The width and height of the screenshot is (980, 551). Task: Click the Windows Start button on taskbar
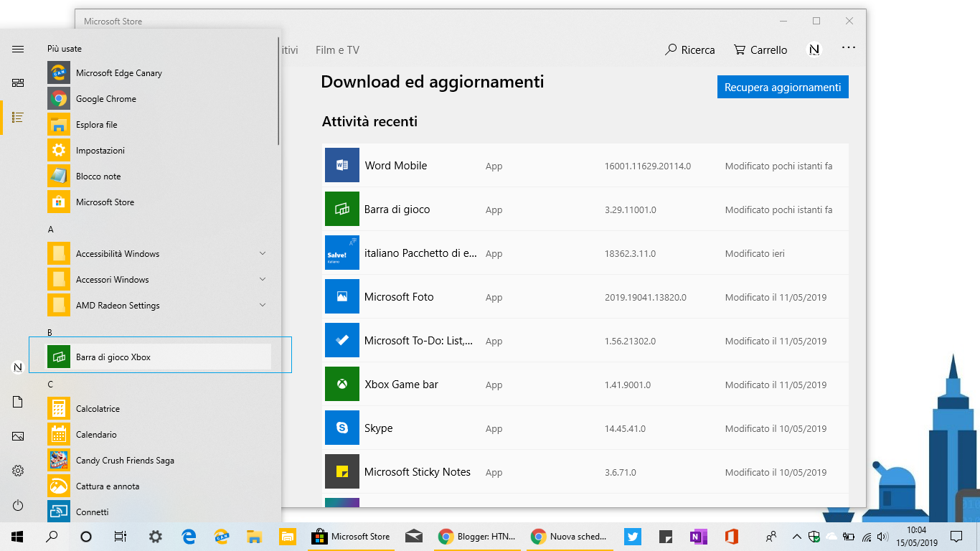pyautogui.click(x=17, y=536)
